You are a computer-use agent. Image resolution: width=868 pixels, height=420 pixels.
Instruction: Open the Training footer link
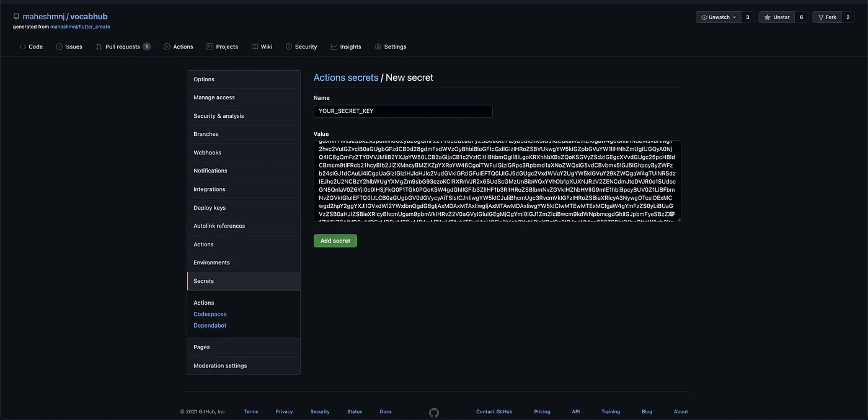click(611, 412)
